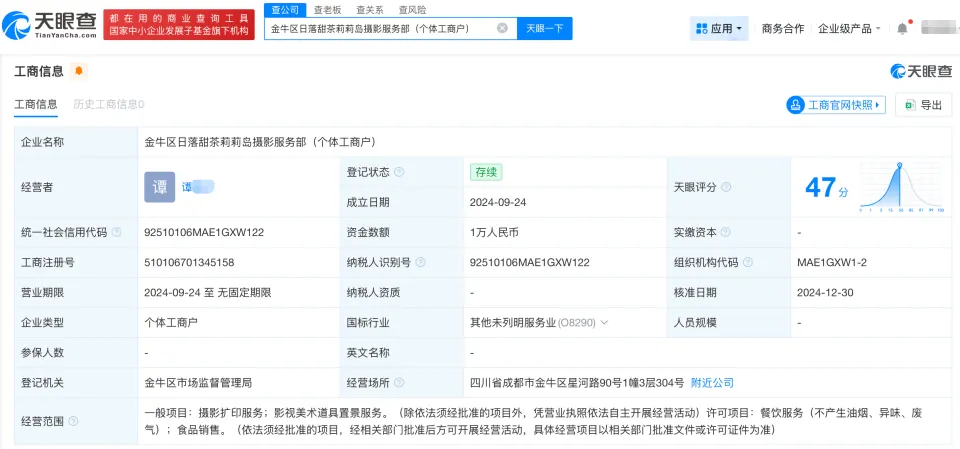
Task: Click the credit code 92510106MAE1GXW122 under 统一社会信用代码
Action: (x=204, y=232)
